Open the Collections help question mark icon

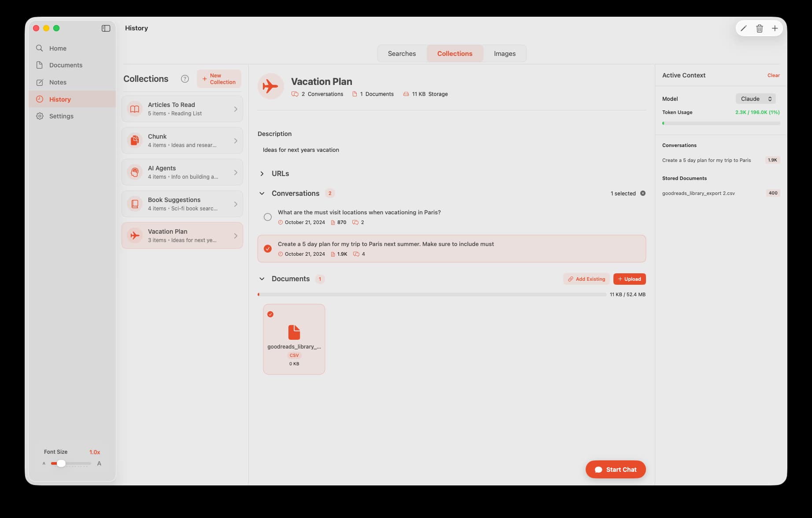pos(185,79)
